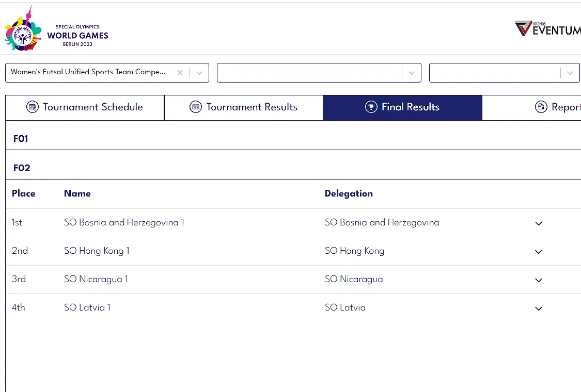Expand the F01 division section
This screenshot has width=581, height=392.
21,139
